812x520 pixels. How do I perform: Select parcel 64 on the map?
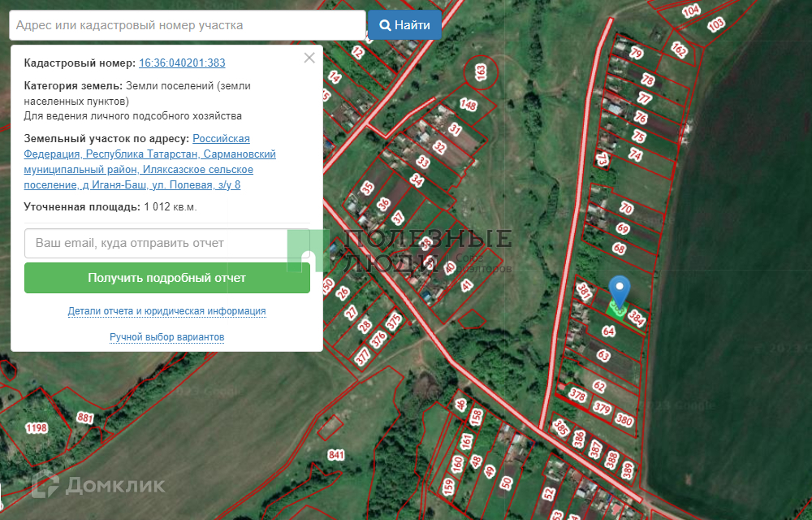608,331
